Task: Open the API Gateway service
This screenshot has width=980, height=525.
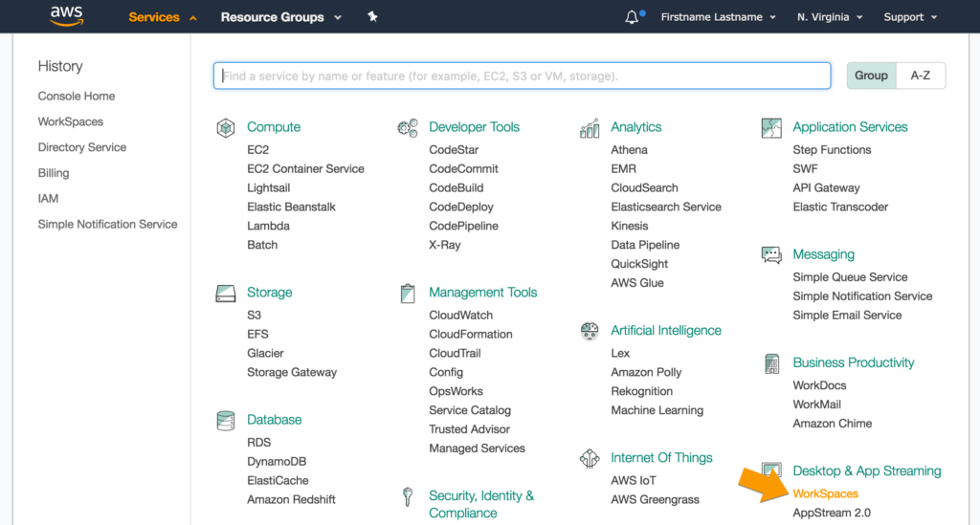Action: [826, 187]
